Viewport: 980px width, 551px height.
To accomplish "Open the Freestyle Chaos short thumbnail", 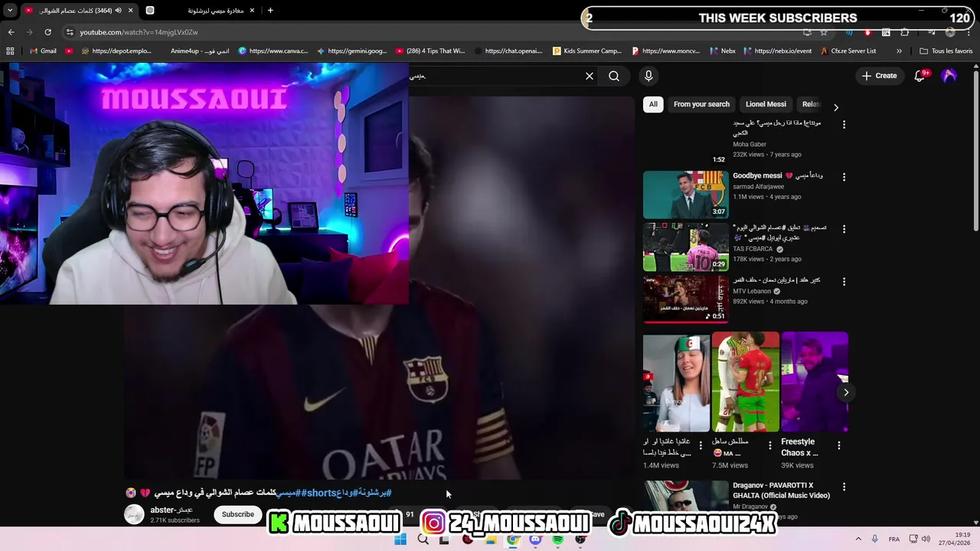I will [815, 382].
